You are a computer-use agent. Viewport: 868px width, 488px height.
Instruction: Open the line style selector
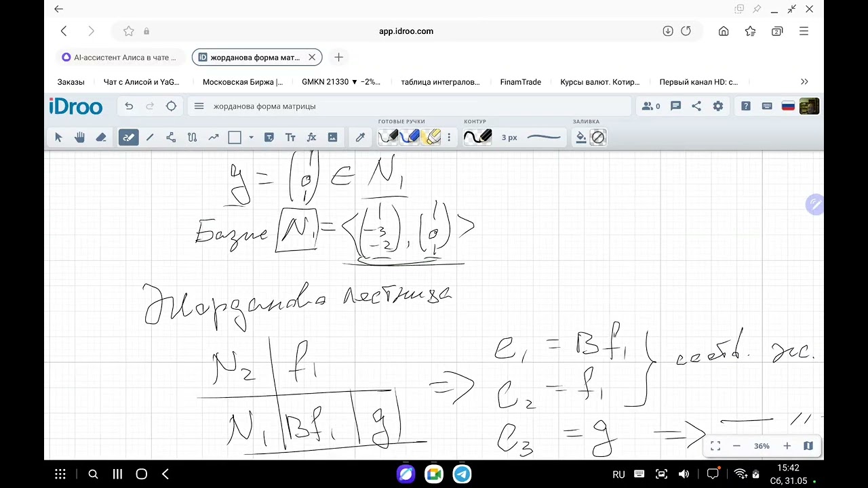coord(544,138)
